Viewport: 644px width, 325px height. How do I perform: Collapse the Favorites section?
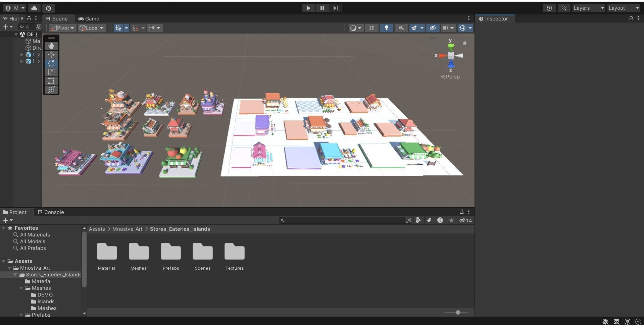pos(3,228)
